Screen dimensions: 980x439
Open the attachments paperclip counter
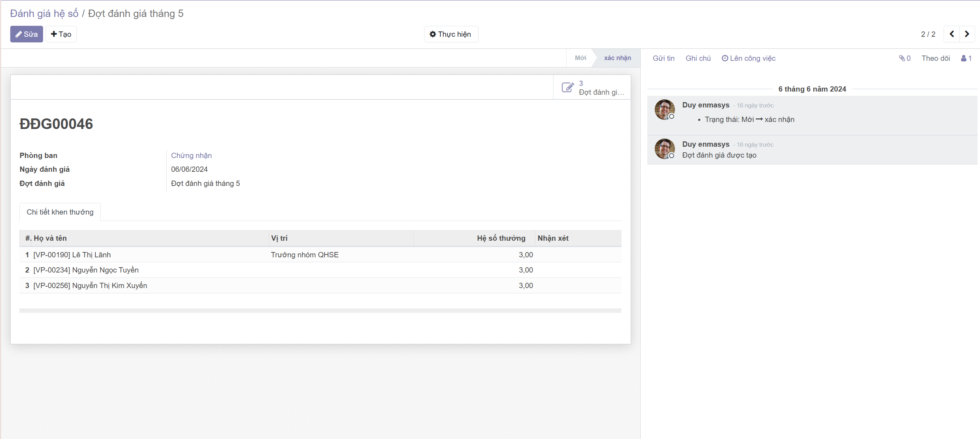905,58
